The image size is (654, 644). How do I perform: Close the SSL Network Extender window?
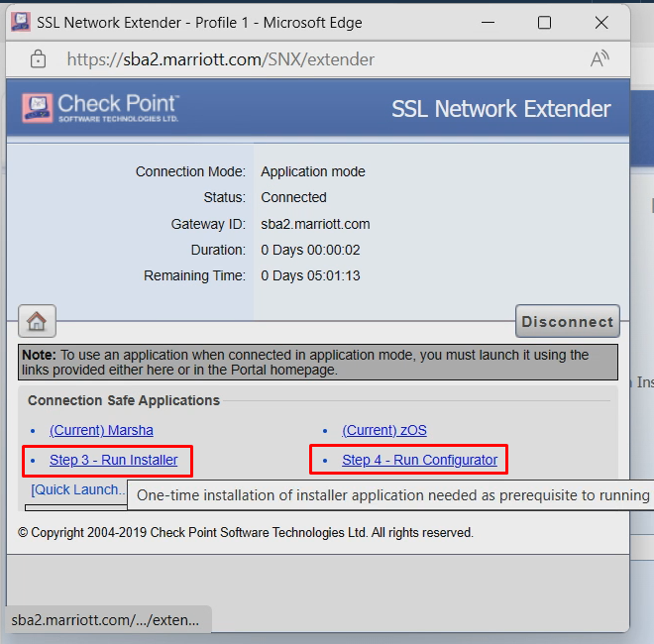click(601, 22)
